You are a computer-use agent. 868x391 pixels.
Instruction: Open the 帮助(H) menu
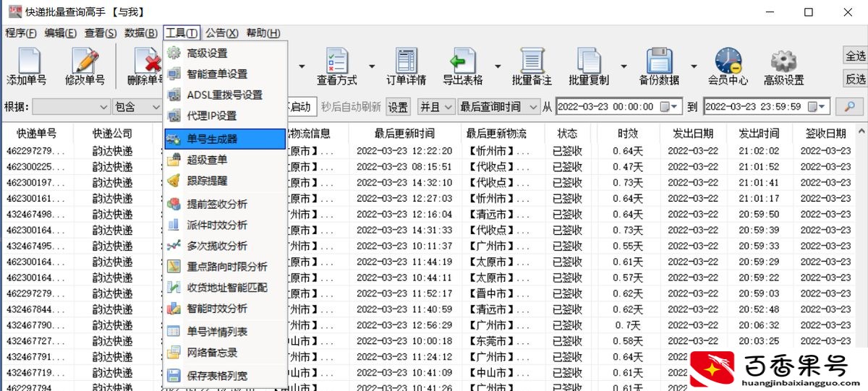click(263, 33)
